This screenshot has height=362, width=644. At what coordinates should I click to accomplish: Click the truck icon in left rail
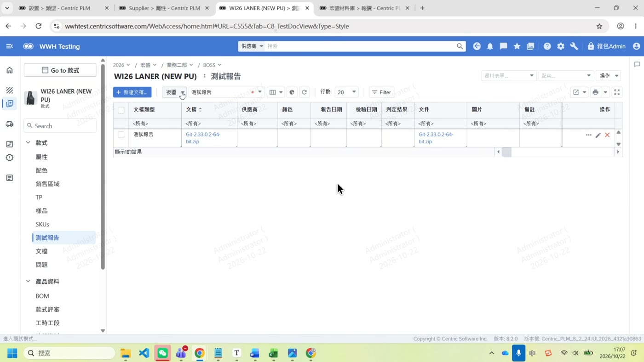(10, 124)
